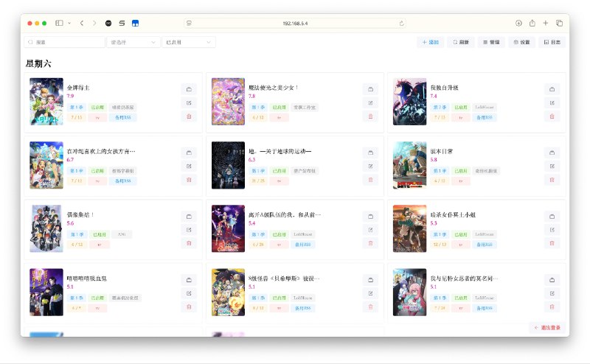Click the edit icon for 魔法使光之美少女
The image size is (590, 364).
point(370,103)
